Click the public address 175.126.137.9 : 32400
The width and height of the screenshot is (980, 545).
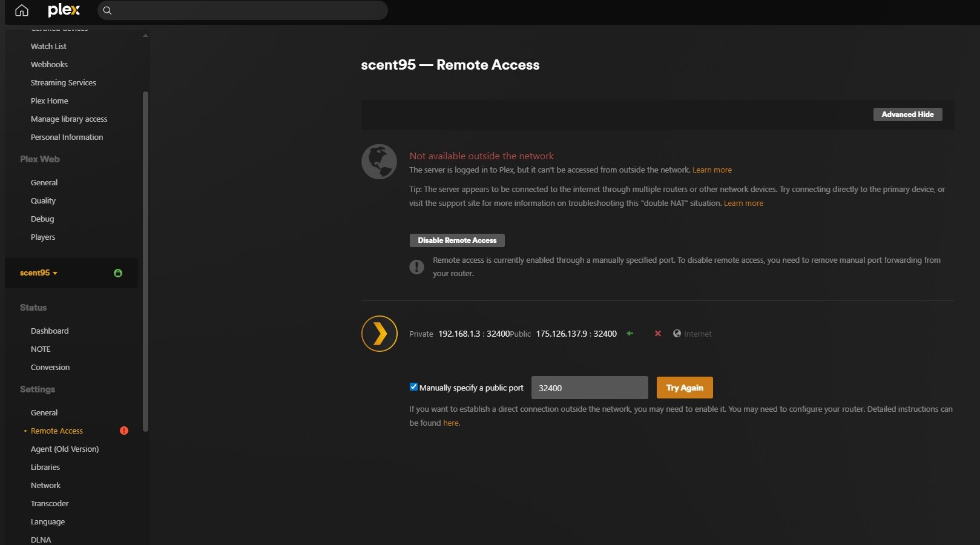tap(576, 334)
